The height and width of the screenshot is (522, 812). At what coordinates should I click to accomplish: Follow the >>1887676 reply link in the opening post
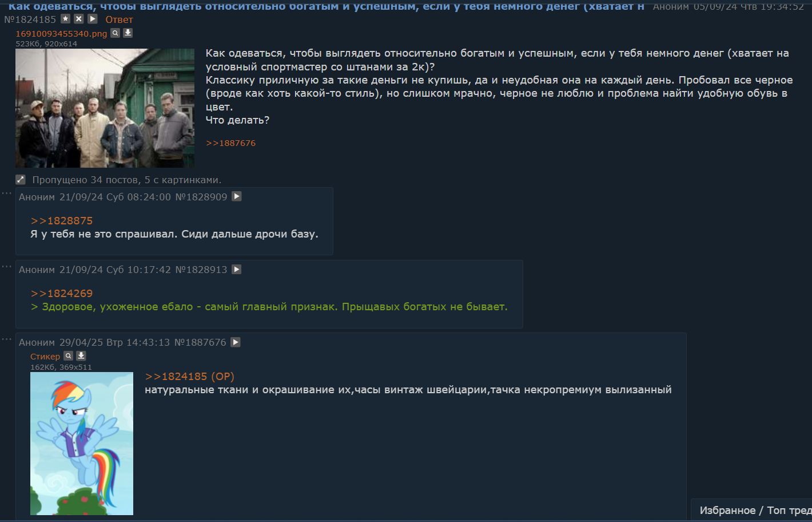click(230, 143)
